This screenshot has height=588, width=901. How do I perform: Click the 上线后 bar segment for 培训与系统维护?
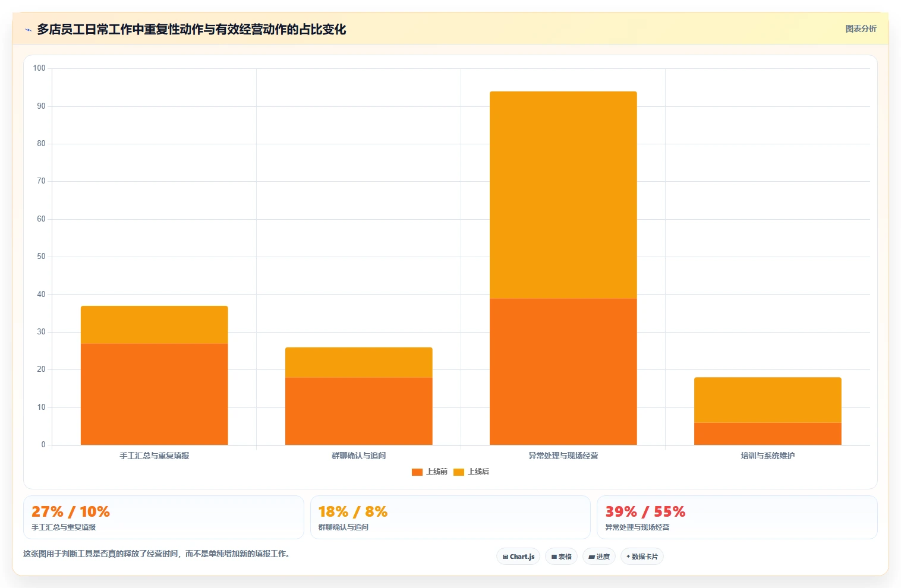768,400
